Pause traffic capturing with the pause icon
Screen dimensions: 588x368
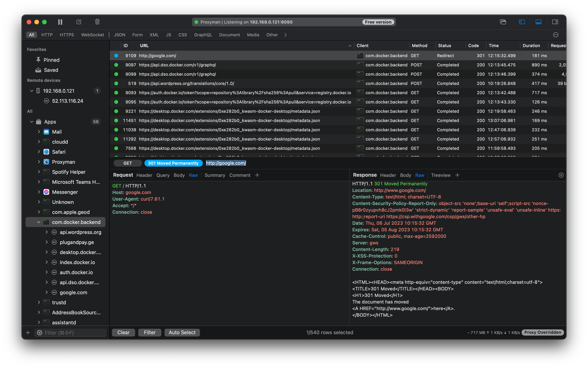point(60,22)
